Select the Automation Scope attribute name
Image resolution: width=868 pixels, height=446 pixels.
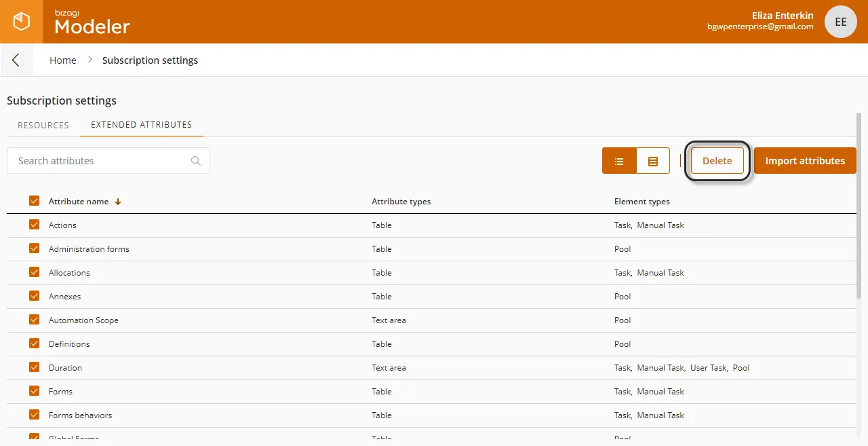pyautogui.click(x=83, y=320)
